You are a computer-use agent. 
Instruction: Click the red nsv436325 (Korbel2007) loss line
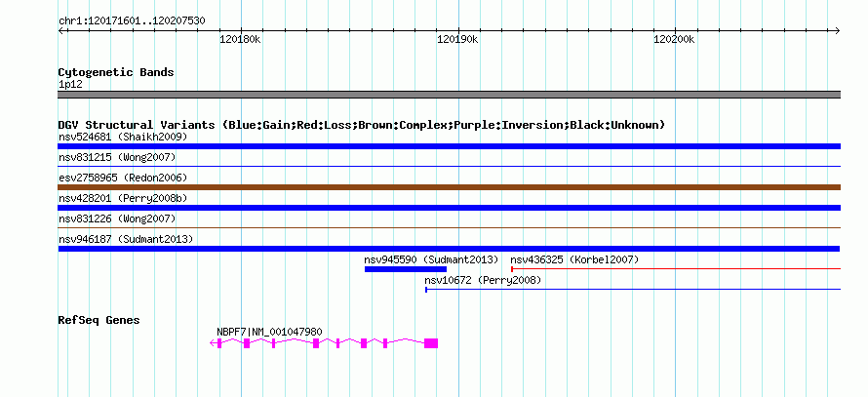[676, 269]
